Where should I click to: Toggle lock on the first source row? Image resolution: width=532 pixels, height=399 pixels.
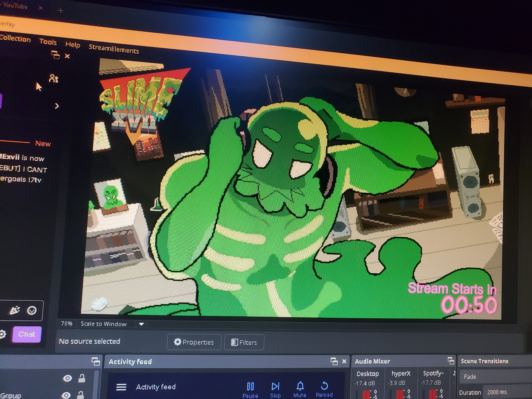[82, 378]
